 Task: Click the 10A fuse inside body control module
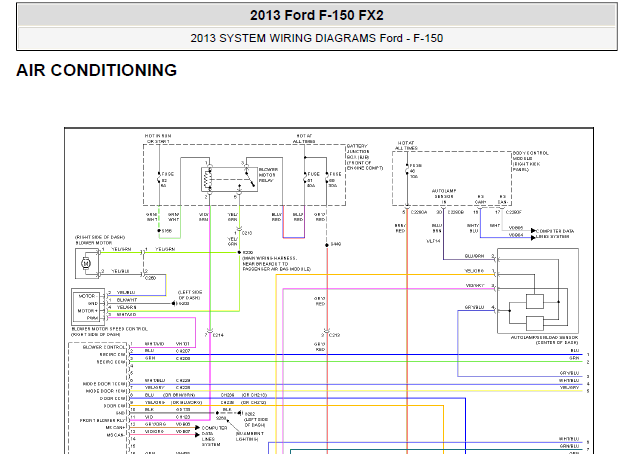tap(407, 170)
